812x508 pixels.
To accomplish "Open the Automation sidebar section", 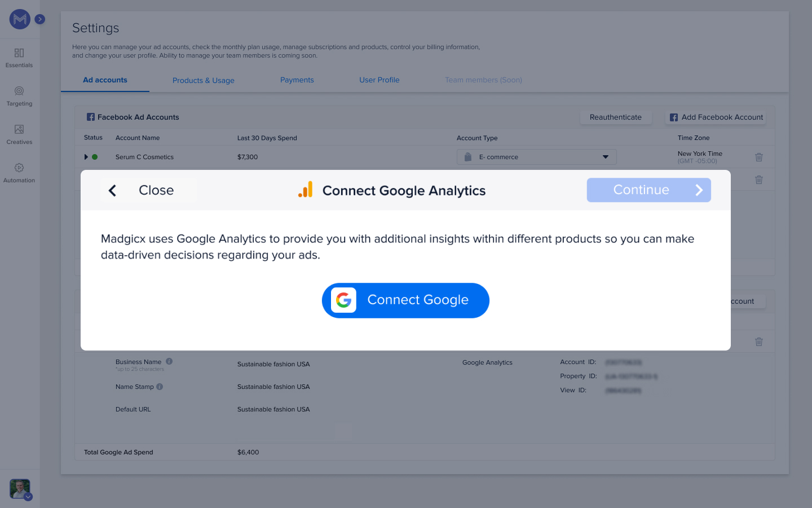I will coord(19,173).
